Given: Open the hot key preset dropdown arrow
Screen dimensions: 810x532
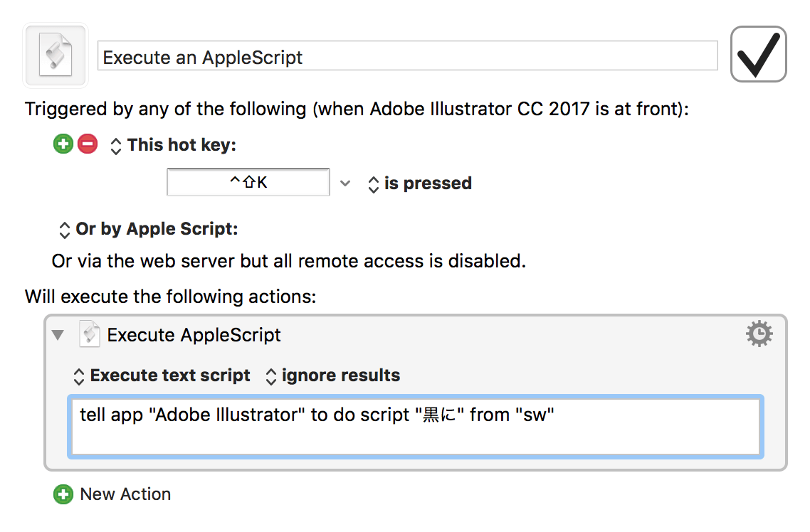Looking at the screenshot, I should click(x=346, y=183).
